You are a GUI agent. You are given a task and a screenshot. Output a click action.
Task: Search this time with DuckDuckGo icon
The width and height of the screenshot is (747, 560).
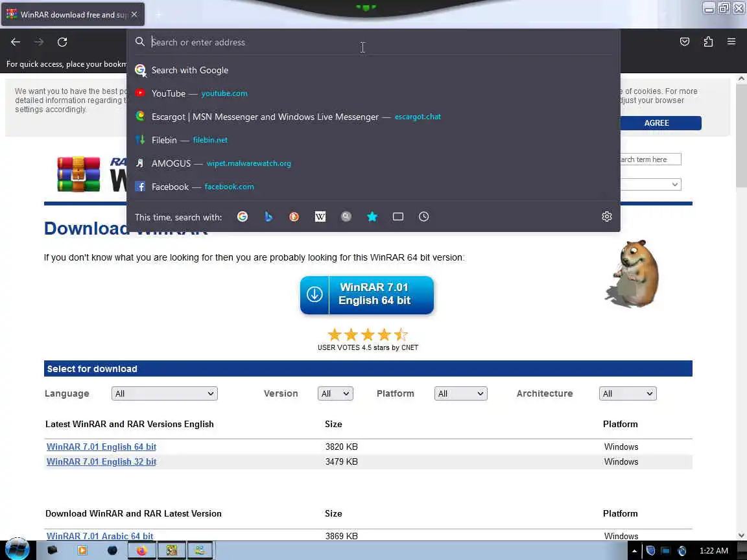294,216
